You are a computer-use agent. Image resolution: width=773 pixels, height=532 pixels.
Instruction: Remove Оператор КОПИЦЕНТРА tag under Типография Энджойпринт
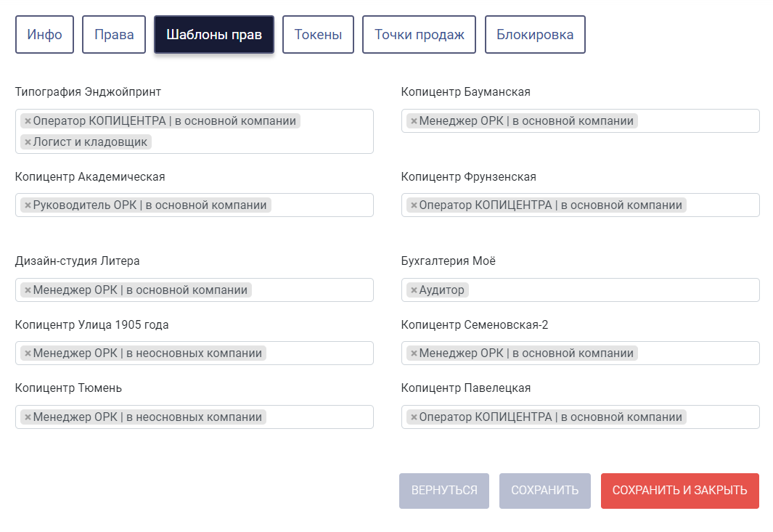pyautogui.click(x=28, y=121)
